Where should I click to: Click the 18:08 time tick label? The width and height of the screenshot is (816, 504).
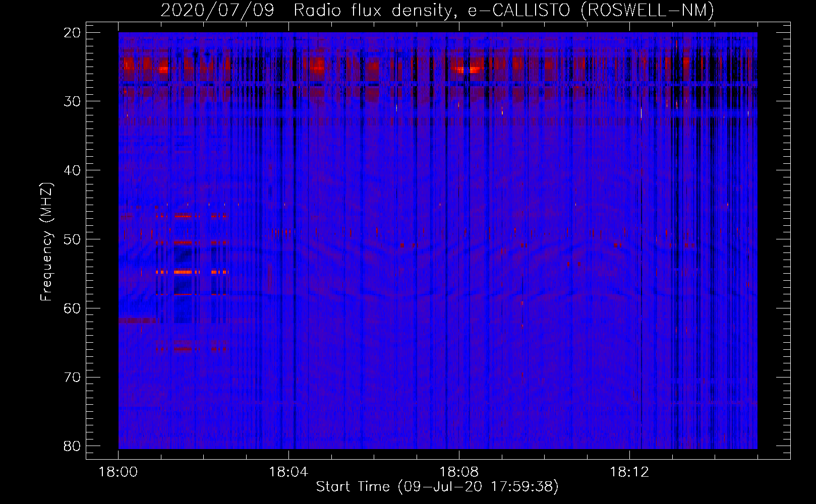[x=459, y=472]
